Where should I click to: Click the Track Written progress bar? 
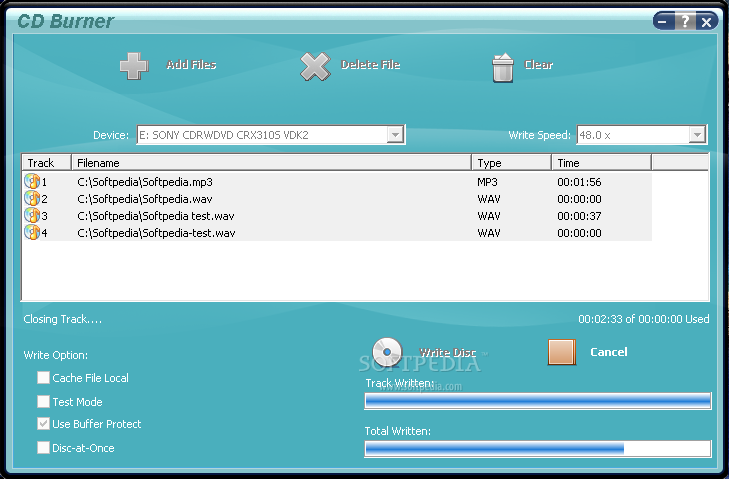pos(538,401)
